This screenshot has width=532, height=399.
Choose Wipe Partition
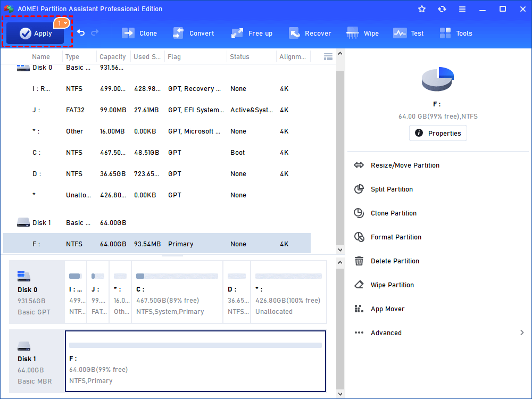[x=392, y=285]
